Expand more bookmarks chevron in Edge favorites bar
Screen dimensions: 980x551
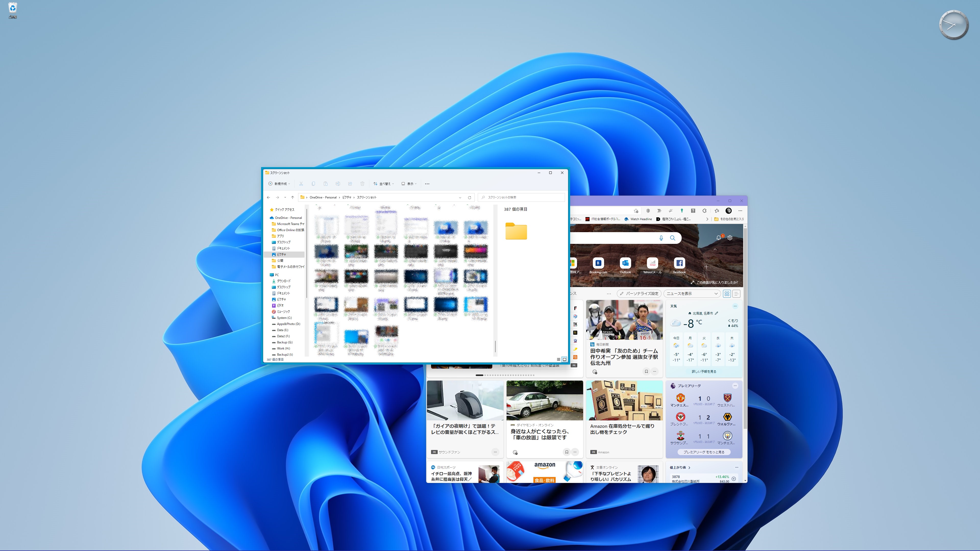pyautogui.click(x=707, y=219)
